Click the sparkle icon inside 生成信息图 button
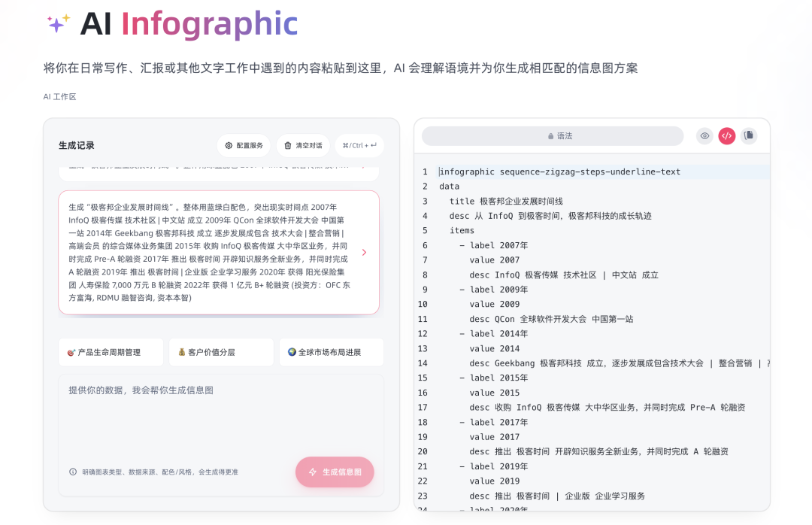The height and width of the screenshot is (525, 812). (311, 472)
